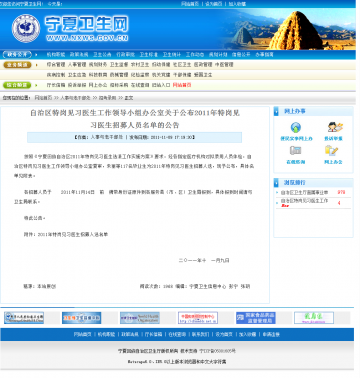This screenshot has width=360, height=378.
Task: Open the 卫生标准 navigation item
Action: (148, 54)
